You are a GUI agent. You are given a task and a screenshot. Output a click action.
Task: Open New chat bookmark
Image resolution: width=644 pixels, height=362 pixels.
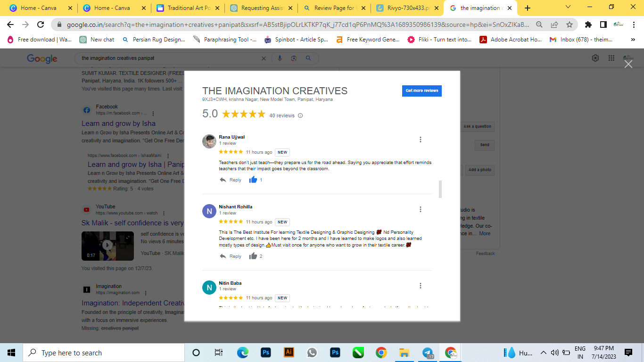(x=97, y=40)
